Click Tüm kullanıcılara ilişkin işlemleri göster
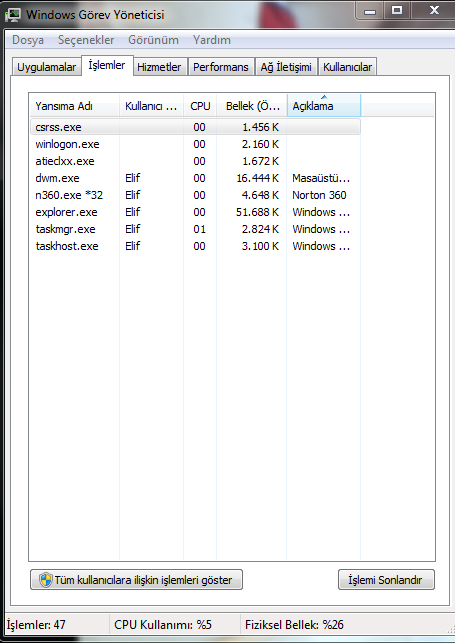The width and height of the screenshot is (455, 643). 136,580
